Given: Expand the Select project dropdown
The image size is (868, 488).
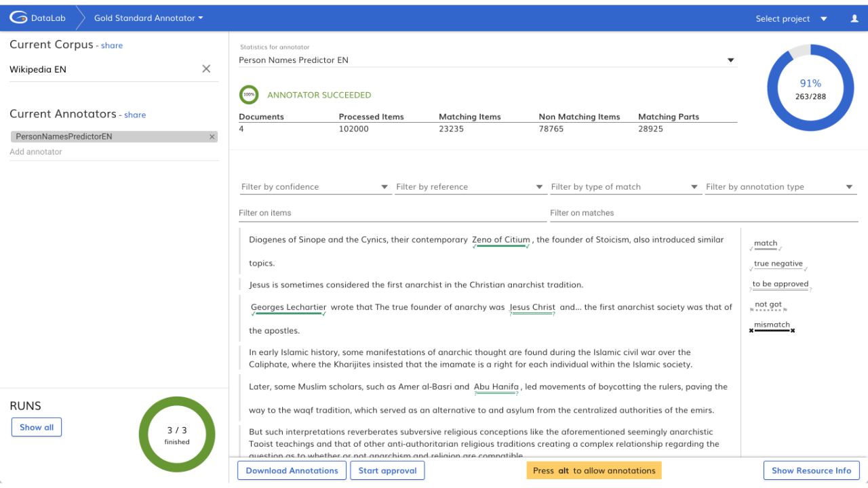Looking at the screenshot, I should tap(791, 19).
